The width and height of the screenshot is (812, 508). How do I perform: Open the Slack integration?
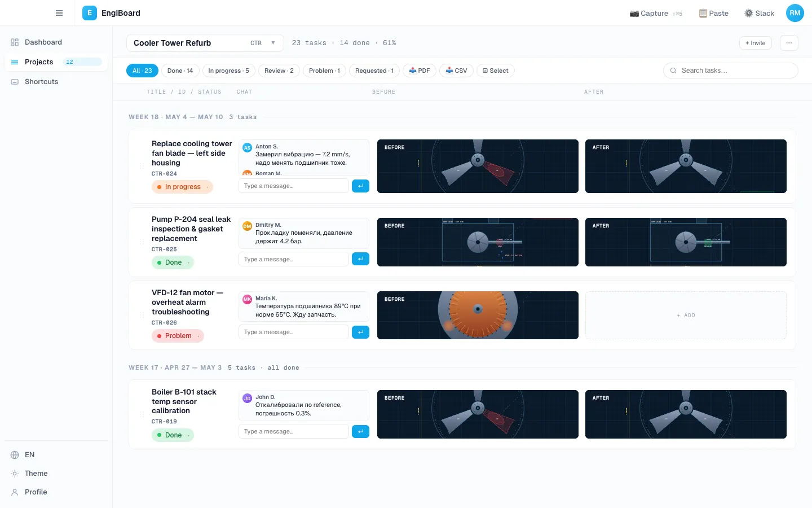(x=759, y=13)
